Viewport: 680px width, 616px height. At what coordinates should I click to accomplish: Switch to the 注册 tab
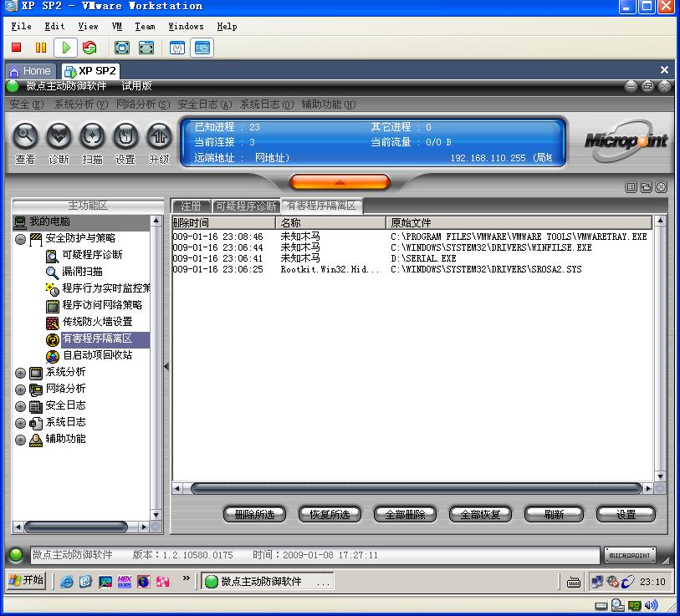click(191, 206)
